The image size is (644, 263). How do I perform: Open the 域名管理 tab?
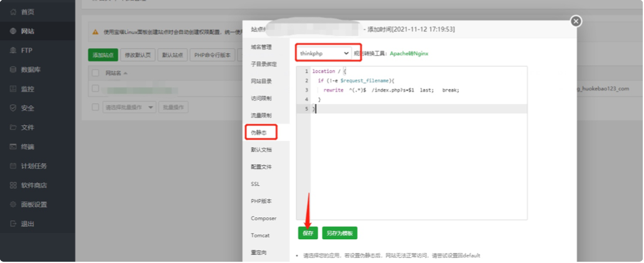(x=261, y=47)
